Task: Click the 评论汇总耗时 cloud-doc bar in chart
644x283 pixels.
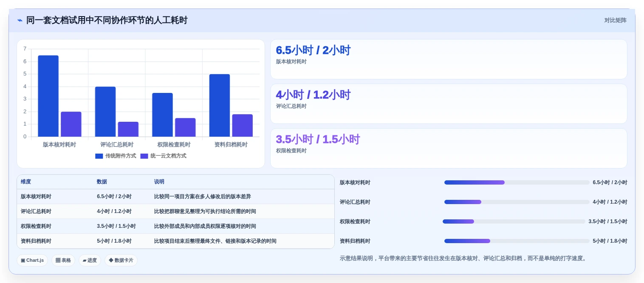Action: [x=128, y=129]
